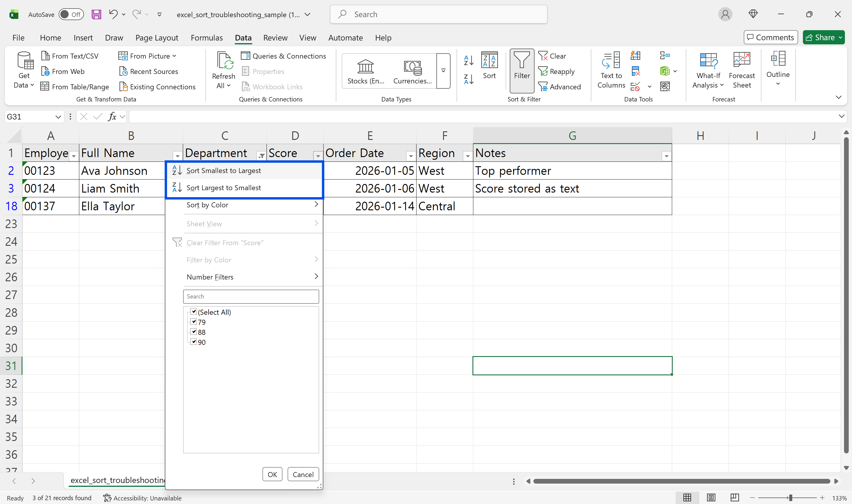Toggle AutoSave switch
This screenshot has width=852, height=504.
point(71,14)
